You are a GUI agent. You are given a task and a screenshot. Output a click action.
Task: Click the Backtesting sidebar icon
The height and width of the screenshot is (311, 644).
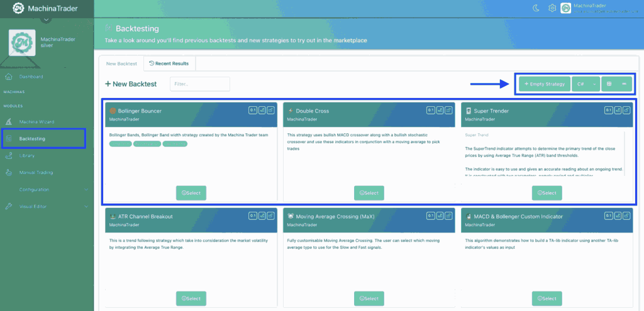click(x=9, y=139)
